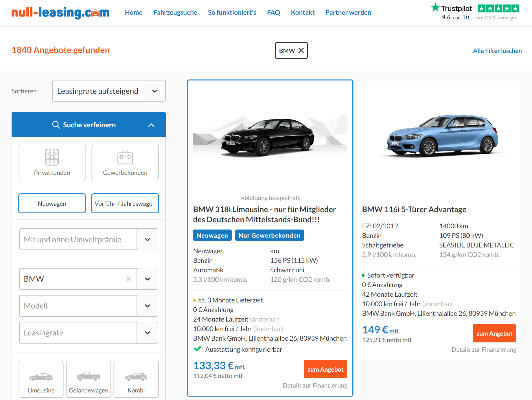This screenshot has height=400, width=532.
Task: Click the magnifier icon in Suche verfeinern
Action: click(x=56, y=125)
